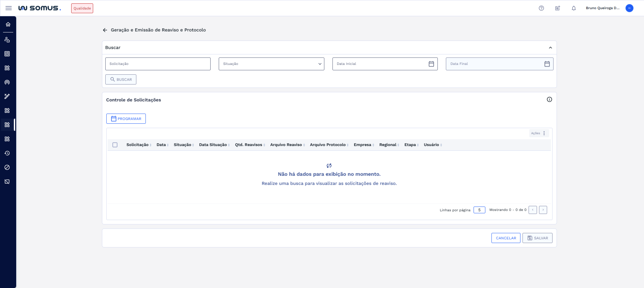The width and height of the screenshot is (644, 288).
Task: Click the back arrow beside page title
Action: pyautogui.click(x=105, y=30)
